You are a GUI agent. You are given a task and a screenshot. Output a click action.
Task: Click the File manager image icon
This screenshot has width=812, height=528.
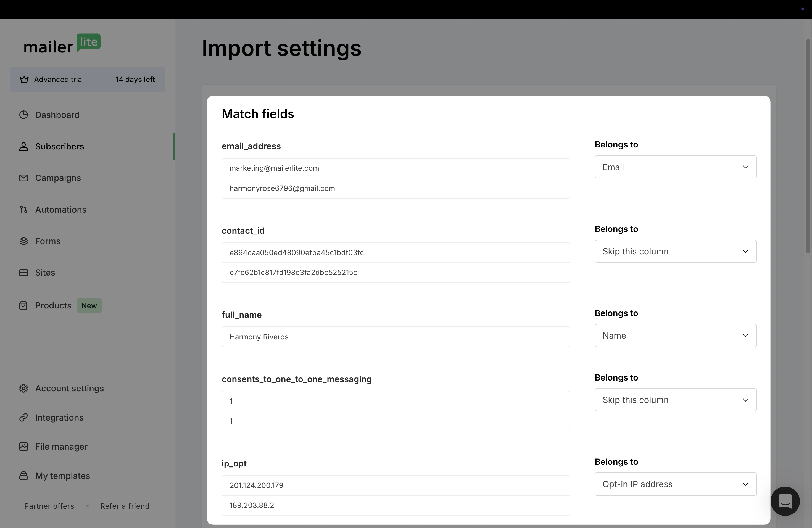click(x=23, y=447)
